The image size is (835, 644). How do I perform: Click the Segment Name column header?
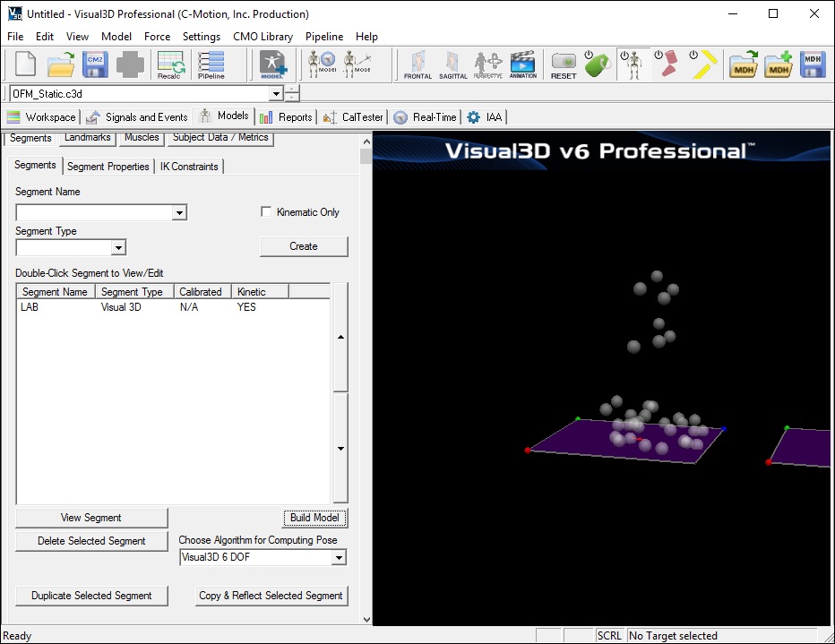coord(56,292)
